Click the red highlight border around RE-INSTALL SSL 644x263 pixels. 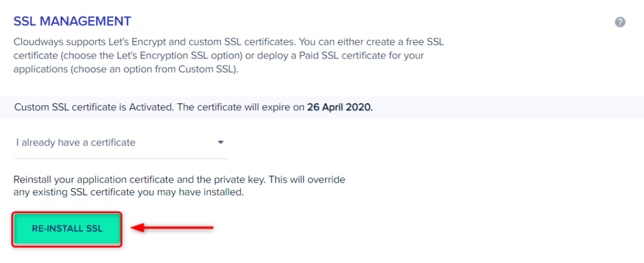[x=67, y=213]
